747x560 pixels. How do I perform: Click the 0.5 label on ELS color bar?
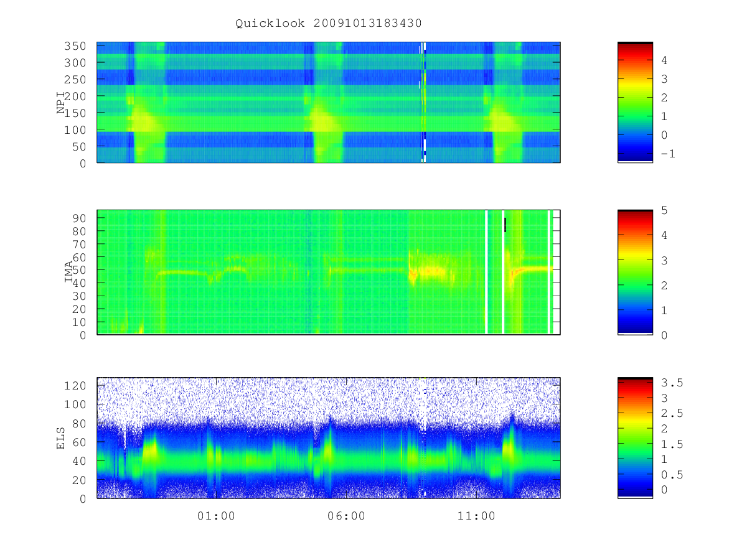tap(672, 474)
